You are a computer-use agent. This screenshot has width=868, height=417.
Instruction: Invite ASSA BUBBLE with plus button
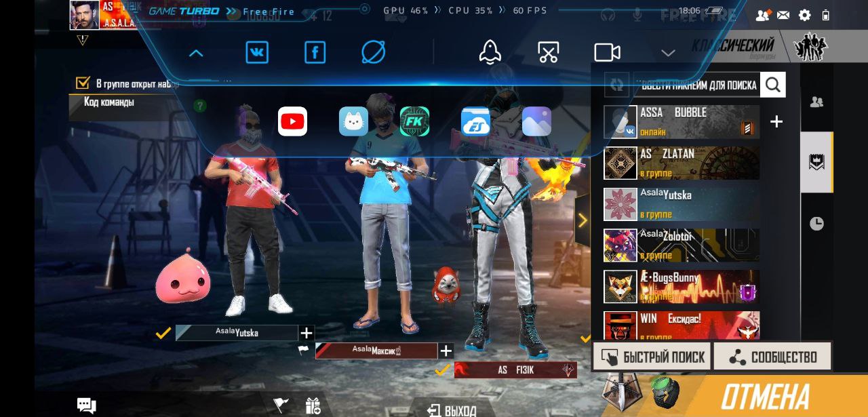click(x=776, y=121)
